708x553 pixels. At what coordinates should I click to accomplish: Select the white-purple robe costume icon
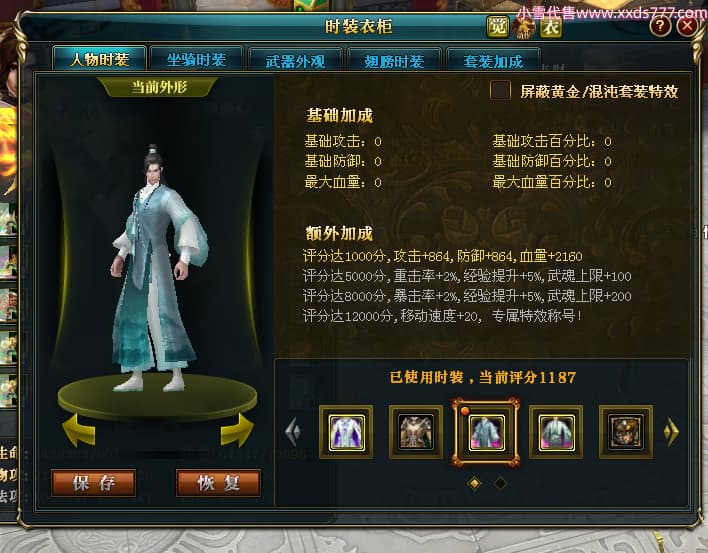click(346, 432)
